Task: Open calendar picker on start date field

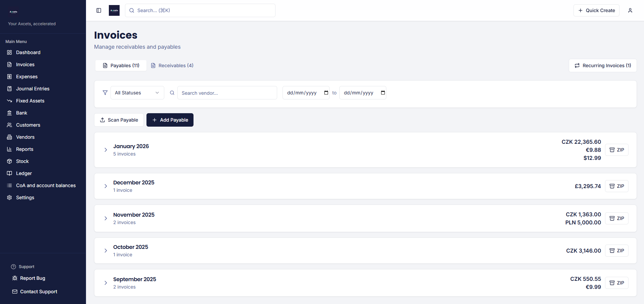Action: tap(326, 93)
